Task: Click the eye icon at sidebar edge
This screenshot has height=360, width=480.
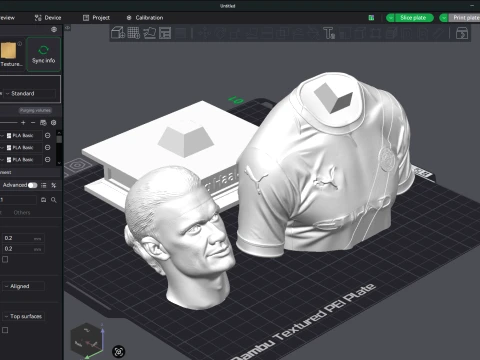Action: click(x=67, y=28)
